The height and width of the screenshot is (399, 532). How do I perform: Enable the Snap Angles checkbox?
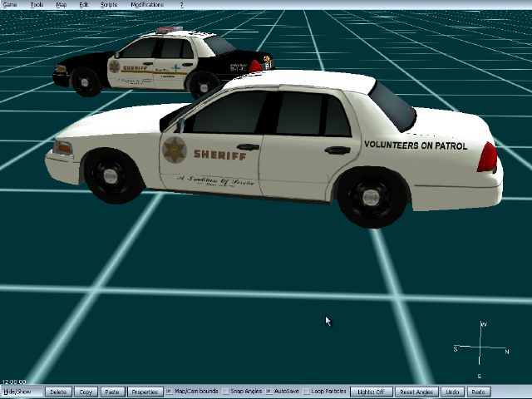click(x=225, y=392)
